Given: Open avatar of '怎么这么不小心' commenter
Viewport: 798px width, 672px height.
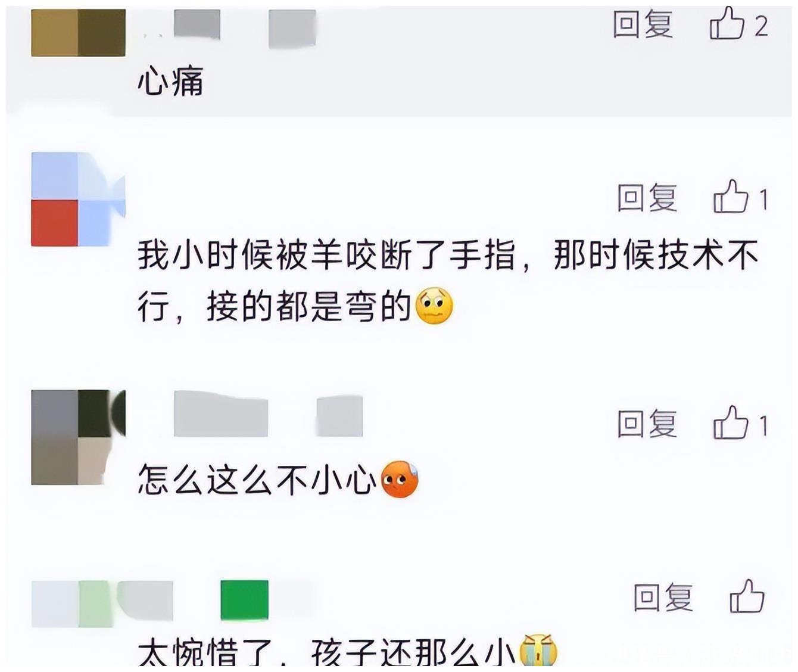Looking at the screenshot, I should (78, 437).
